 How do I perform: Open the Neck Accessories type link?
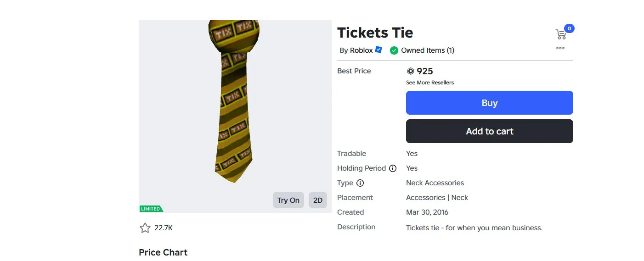tap(435, 183)
